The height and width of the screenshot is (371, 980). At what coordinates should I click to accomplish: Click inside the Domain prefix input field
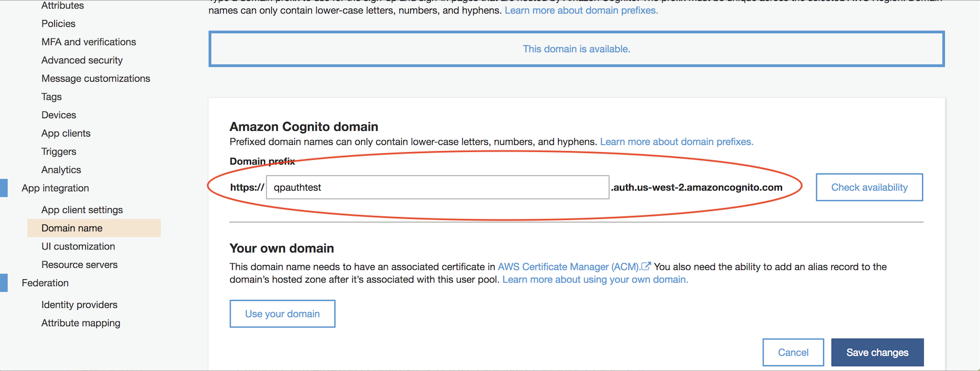pyautogui.click(x=438, y=188)
